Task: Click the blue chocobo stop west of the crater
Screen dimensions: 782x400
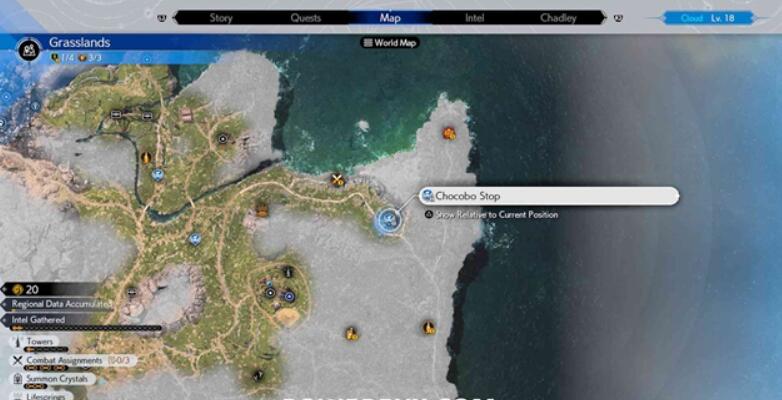Action: [x=195, y=239]
